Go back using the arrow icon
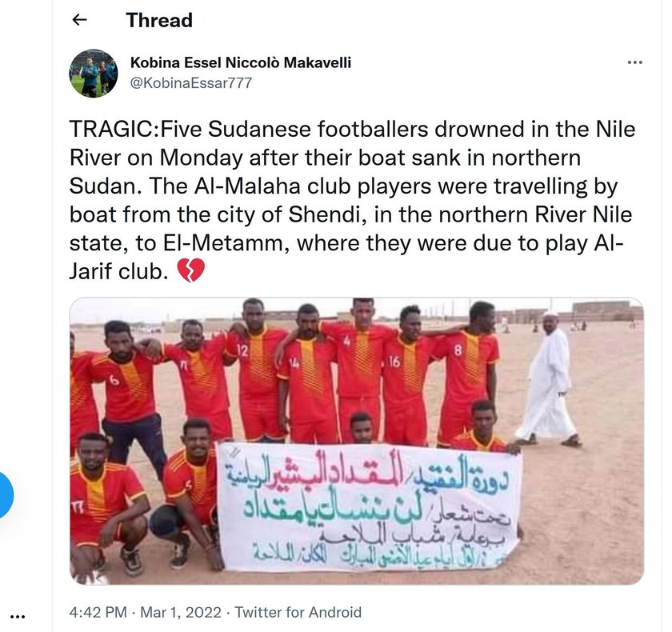The height and width of the screenshot is (632, 672). click(80, 20)
